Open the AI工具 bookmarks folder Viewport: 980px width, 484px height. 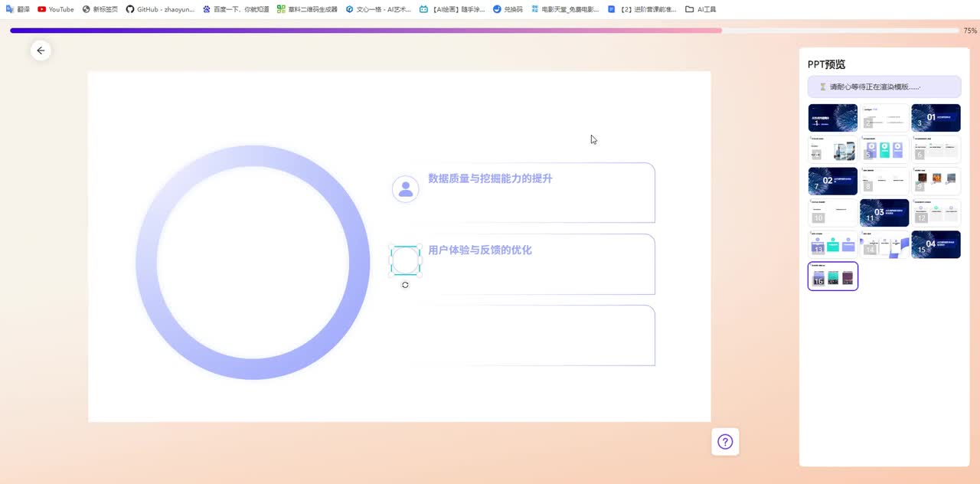(x=701, y=9)
